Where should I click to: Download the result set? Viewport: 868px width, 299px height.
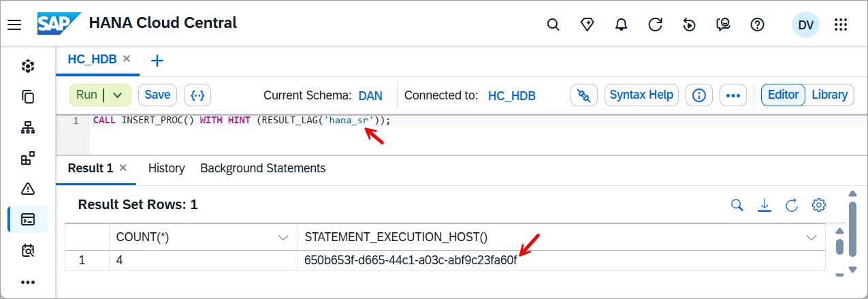pos(765,205)
